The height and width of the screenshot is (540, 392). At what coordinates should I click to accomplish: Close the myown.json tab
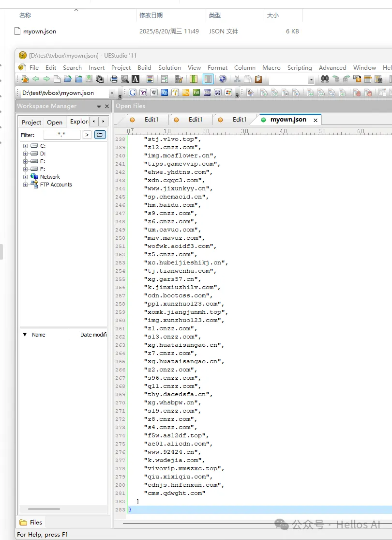(x=316, y=120)
